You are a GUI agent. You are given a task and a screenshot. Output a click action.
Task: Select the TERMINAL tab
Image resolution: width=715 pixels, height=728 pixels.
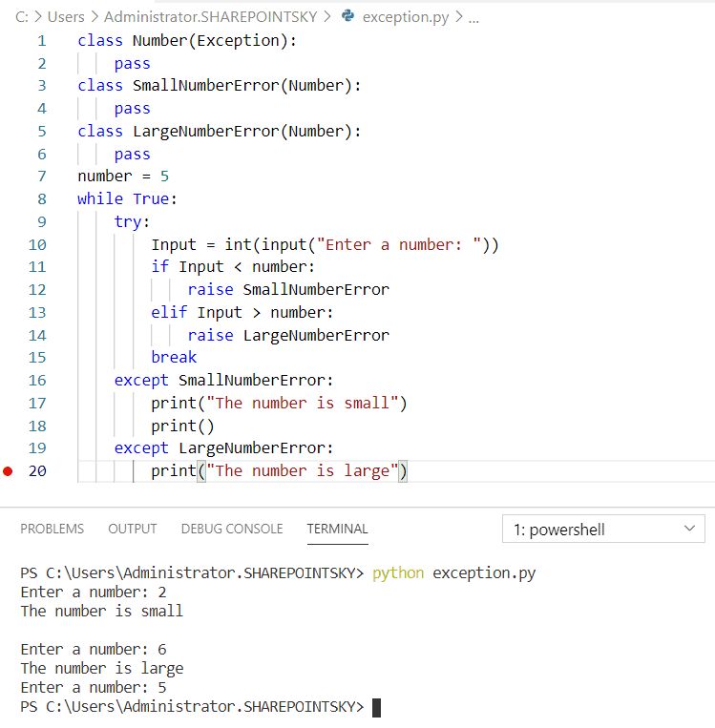pos(337,529)
